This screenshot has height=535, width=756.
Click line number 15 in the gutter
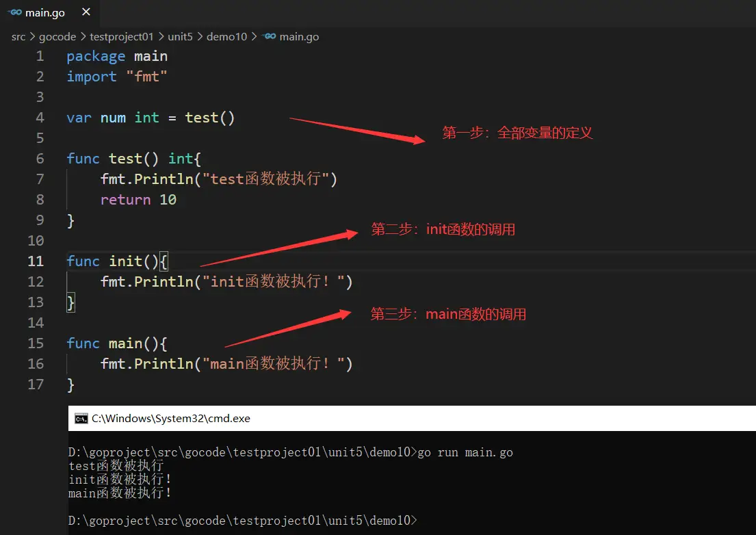coord(36,343)
